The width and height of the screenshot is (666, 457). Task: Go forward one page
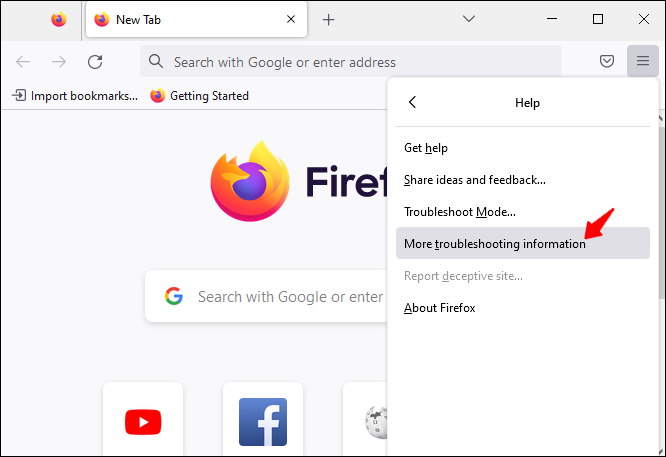pos(59,62)
